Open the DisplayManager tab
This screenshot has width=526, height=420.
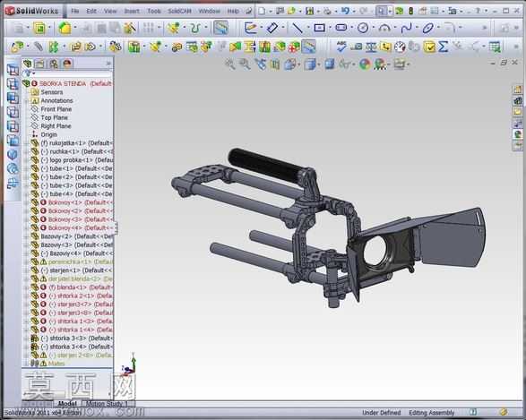pos(67,64)
